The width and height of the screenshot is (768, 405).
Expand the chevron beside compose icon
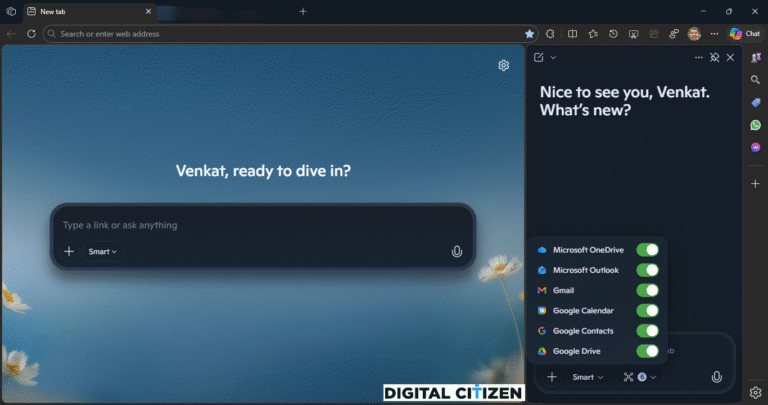coord(553,57)
